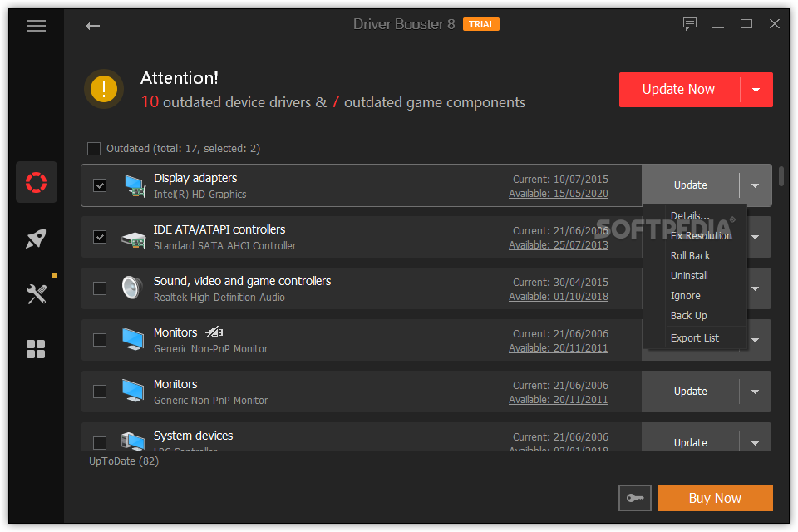Click the license key icon button
798x532 pixels.
click(634, 498)
